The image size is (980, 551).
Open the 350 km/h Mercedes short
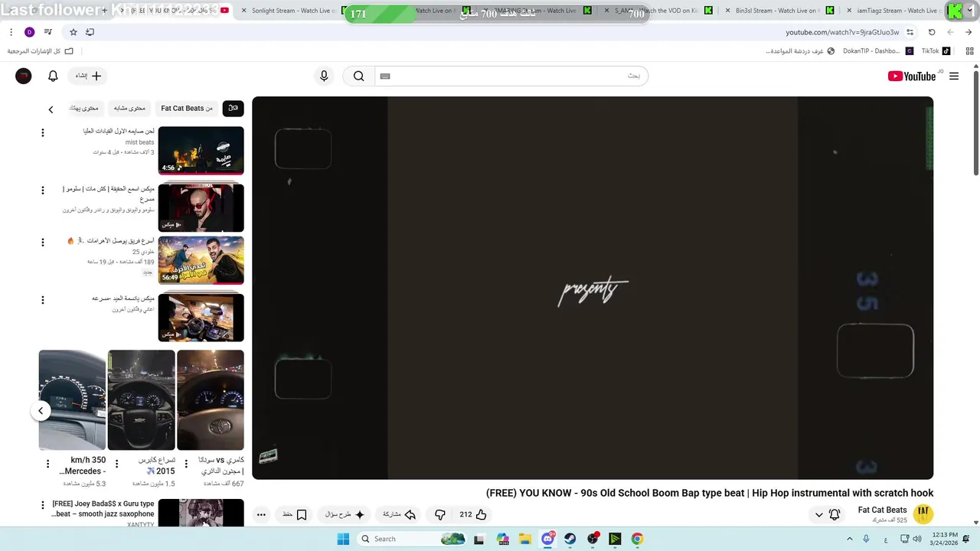point(72,399)
